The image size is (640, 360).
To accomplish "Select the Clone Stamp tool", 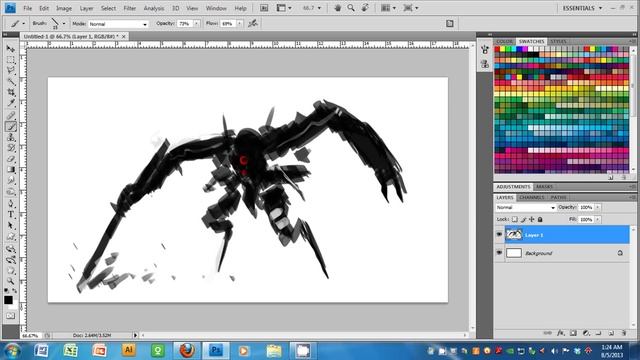I will click(11, 138).
